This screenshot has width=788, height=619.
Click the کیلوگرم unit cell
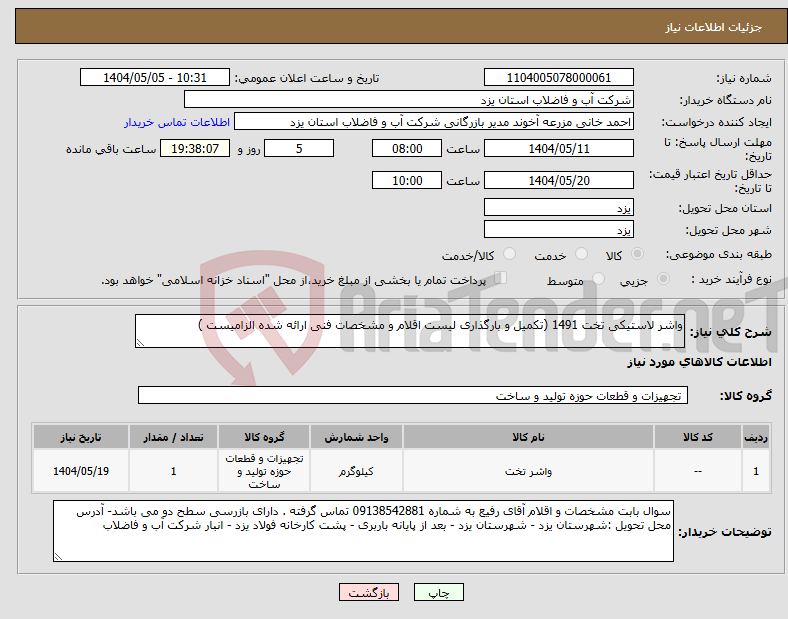[x=356, y=471]
